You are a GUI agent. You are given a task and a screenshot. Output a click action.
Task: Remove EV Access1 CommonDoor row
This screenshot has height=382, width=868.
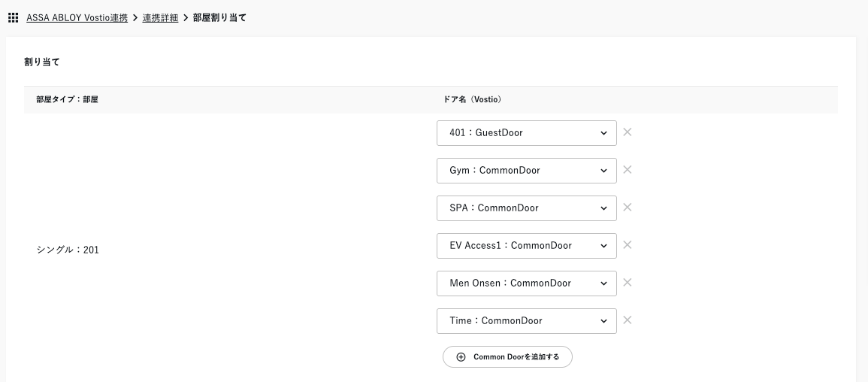628,245
